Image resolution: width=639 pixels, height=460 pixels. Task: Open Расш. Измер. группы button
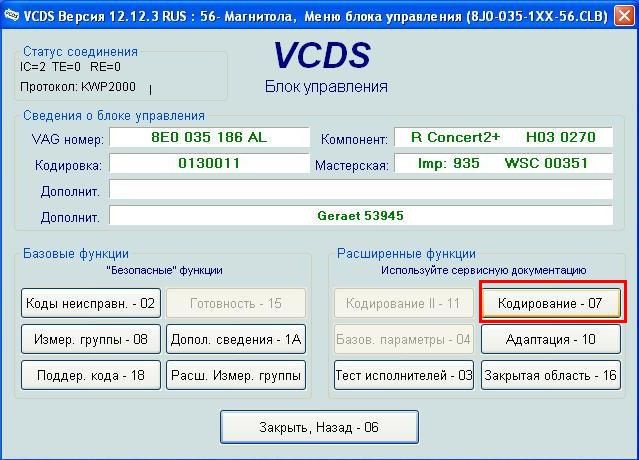point(236,375)
